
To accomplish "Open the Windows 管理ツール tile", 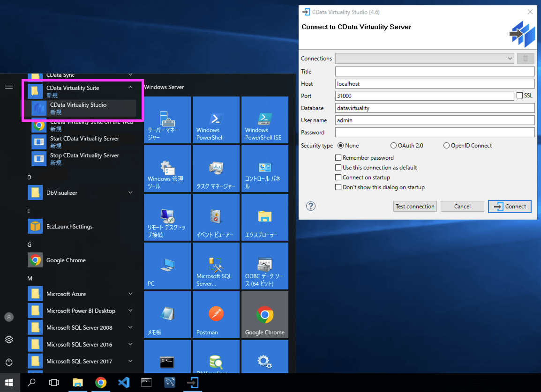I will 167,168.
